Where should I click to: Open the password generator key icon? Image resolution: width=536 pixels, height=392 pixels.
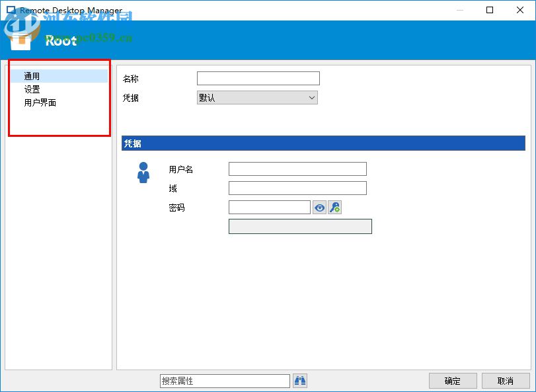click(334, 207)
